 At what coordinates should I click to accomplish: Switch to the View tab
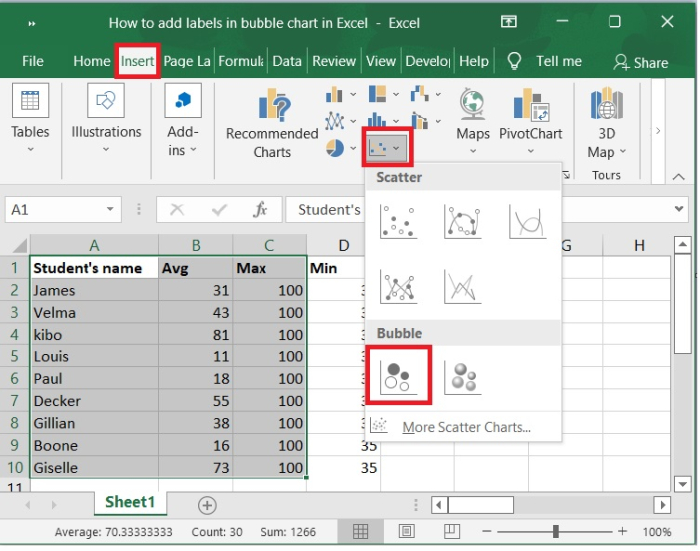(381, 61)
